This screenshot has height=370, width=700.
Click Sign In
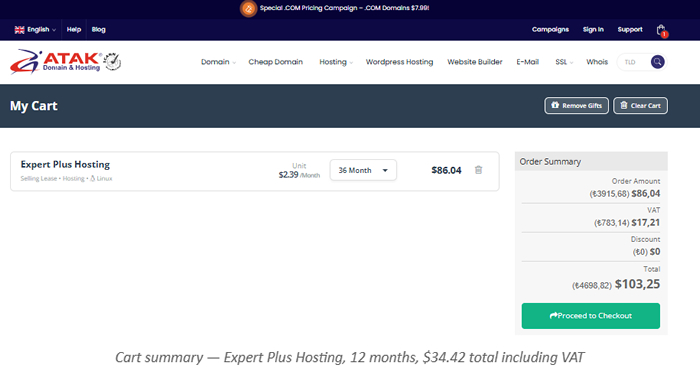pyautogui.click(x=593, y=30)
